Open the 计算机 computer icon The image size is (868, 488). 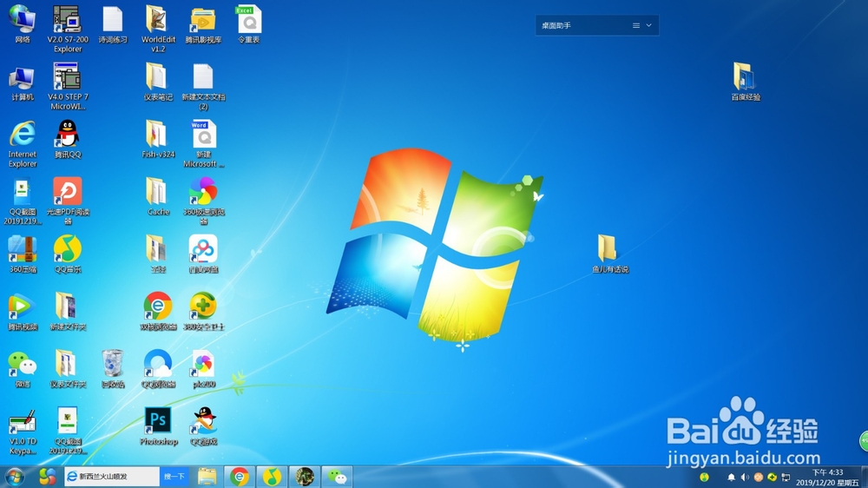pyautogui.click(x=23, y=83)
